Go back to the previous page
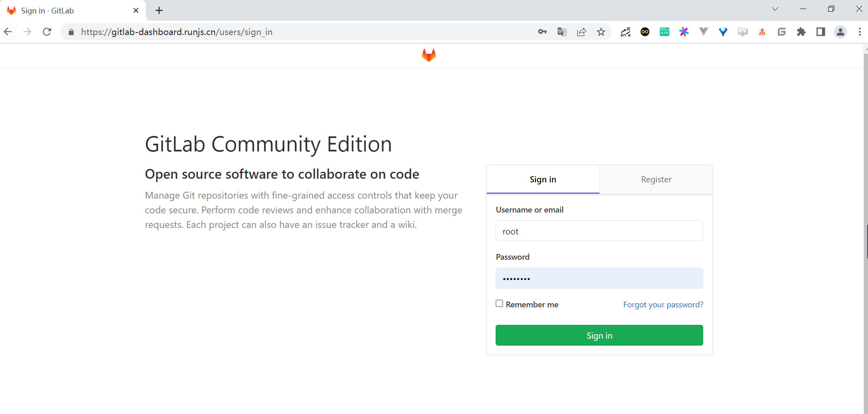Image resolution: width=868 pixels, height=414 pixels. click(8, 32)
